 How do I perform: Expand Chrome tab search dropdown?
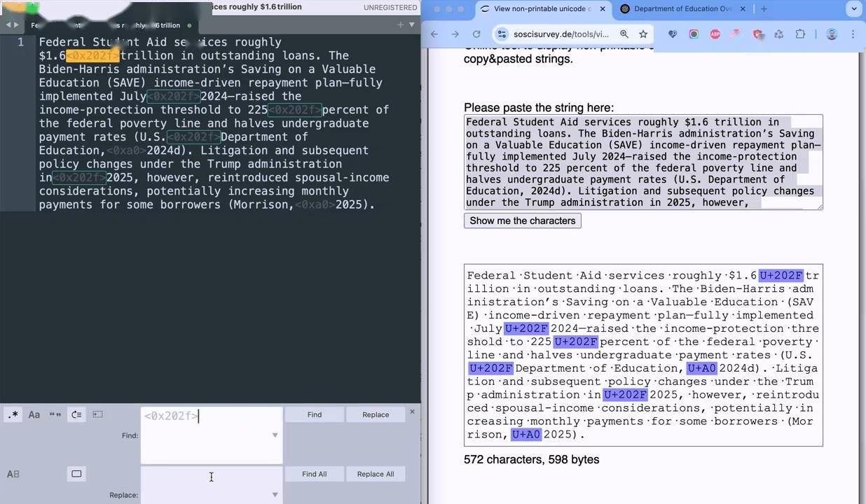853,8
